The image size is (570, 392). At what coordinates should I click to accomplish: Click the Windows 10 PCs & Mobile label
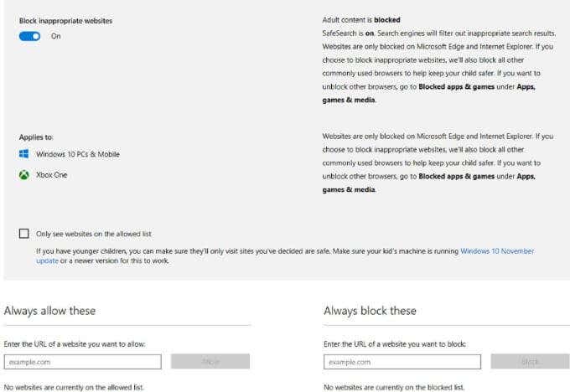(77, 154)
